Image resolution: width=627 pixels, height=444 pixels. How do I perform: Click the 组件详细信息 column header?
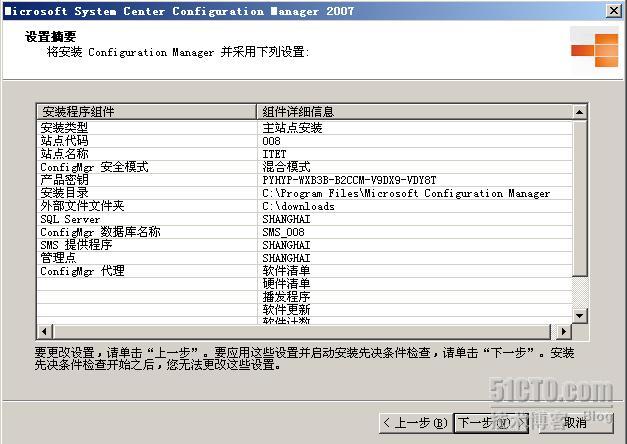[414, 112]
